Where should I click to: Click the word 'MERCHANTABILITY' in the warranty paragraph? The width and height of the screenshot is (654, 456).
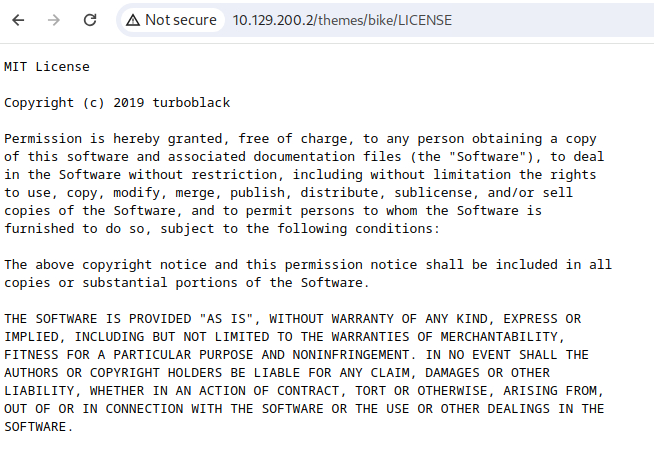tap(499, 337)
